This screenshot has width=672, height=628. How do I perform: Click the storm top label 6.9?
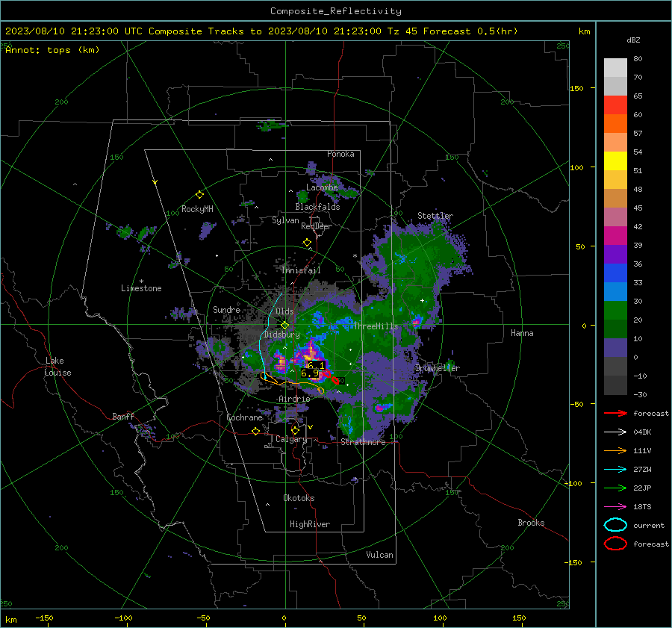309,373
